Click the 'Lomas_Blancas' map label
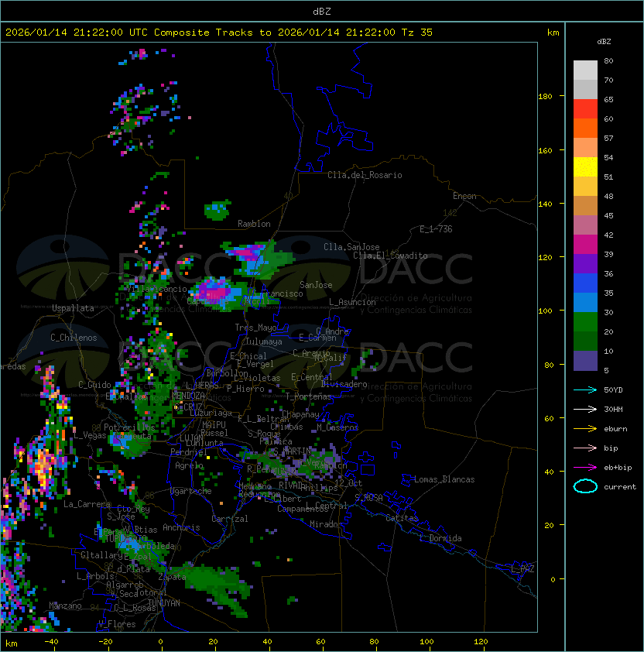The width and height of the screenshot is (644, 652). tap(444, 479)
